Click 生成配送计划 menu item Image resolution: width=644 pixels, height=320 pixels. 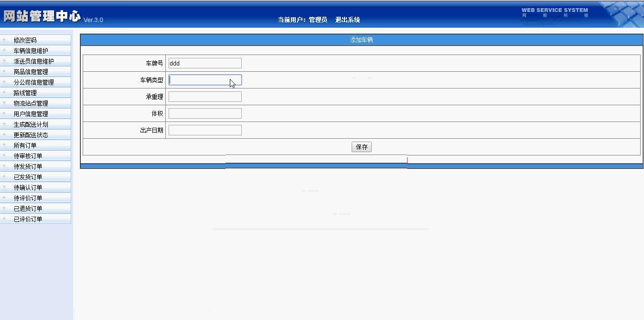tap(31, 124)
